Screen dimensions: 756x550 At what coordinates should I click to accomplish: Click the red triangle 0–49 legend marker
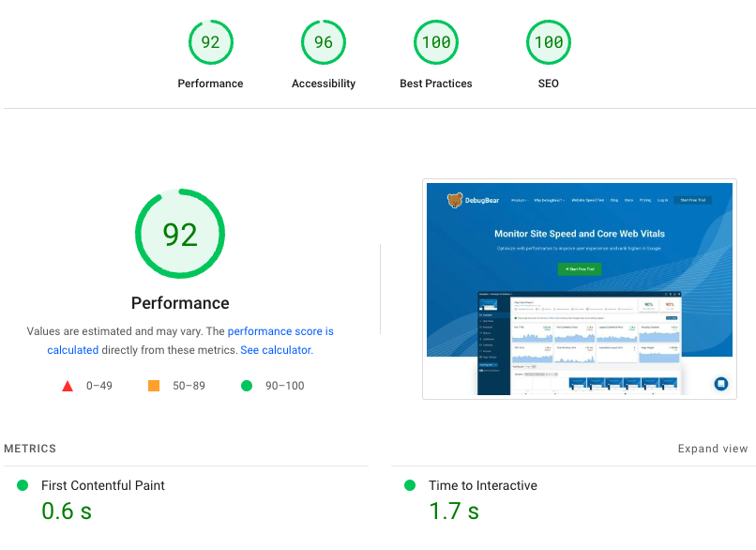point(67,385)
